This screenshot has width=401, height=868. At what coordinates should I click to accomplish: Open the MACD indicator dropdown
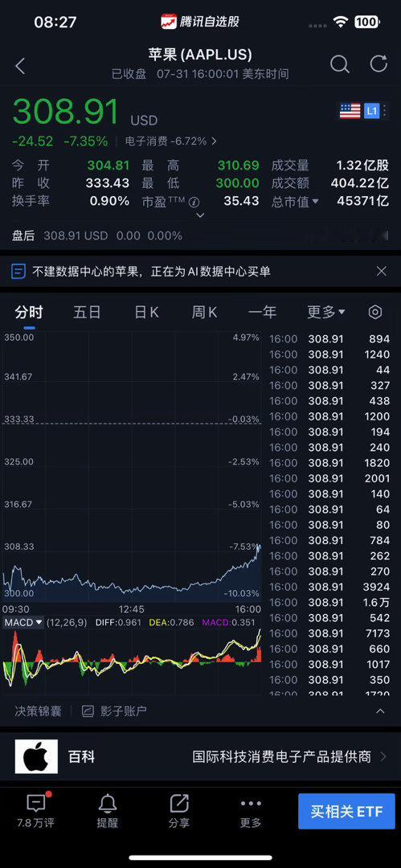click(23, 622)
